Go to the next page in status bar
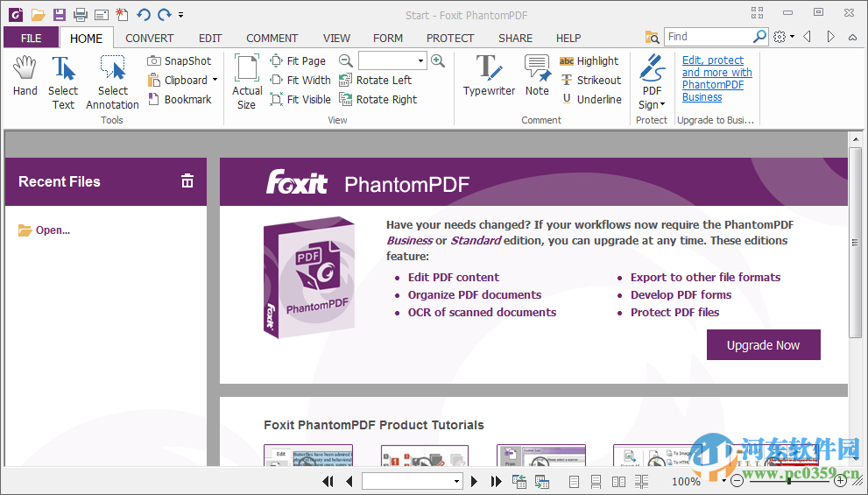 (474, 481)
